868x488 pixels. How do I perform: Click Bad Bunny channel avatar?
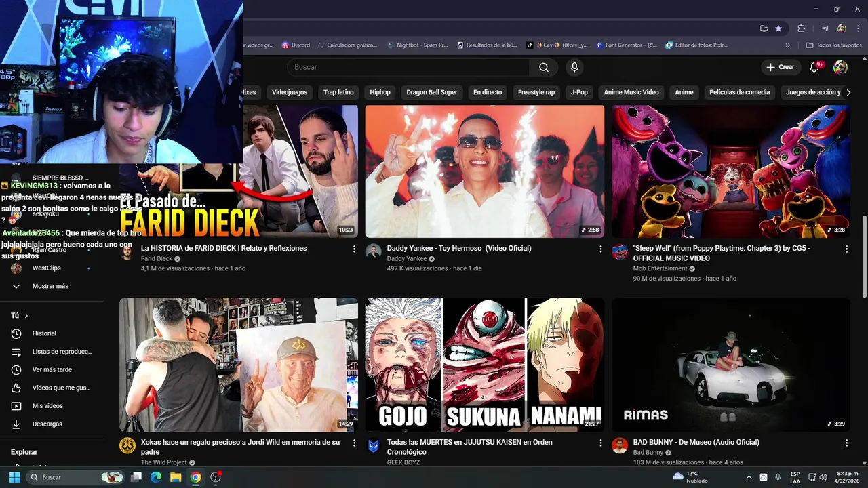(620, 445)
